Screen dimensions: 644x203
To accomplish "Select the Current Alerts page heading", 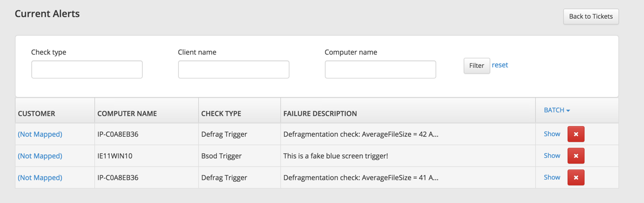I will coord(47,14).
